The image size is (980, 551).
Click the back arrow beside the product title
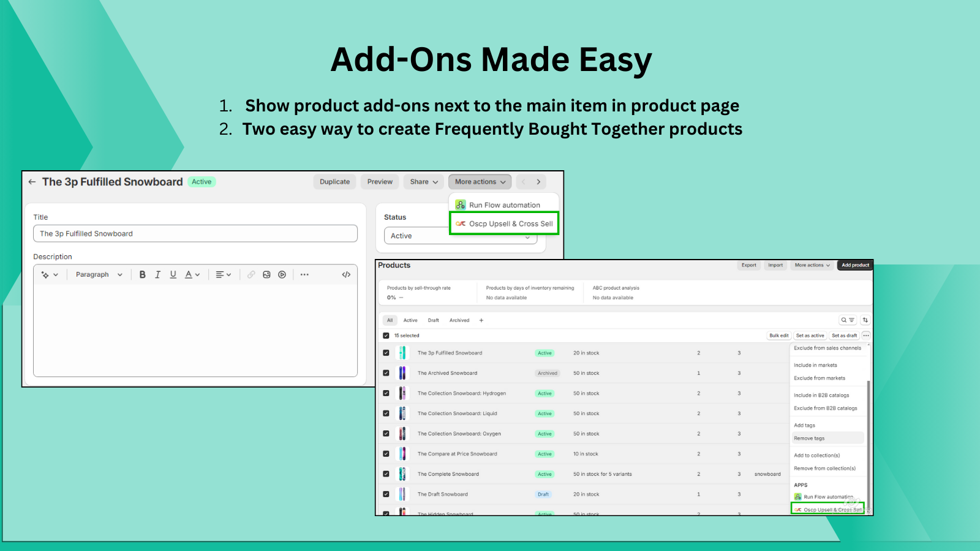32,182
